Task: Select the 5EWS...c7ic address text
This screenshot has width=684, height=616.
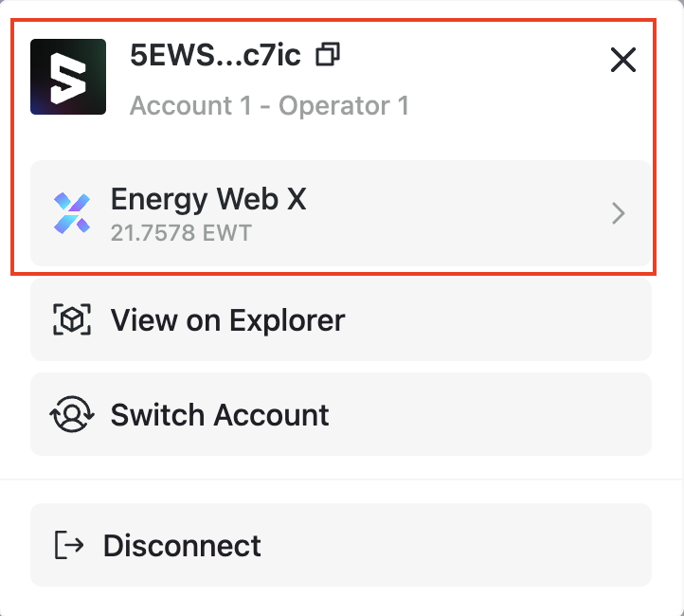Action: (215, 56)
